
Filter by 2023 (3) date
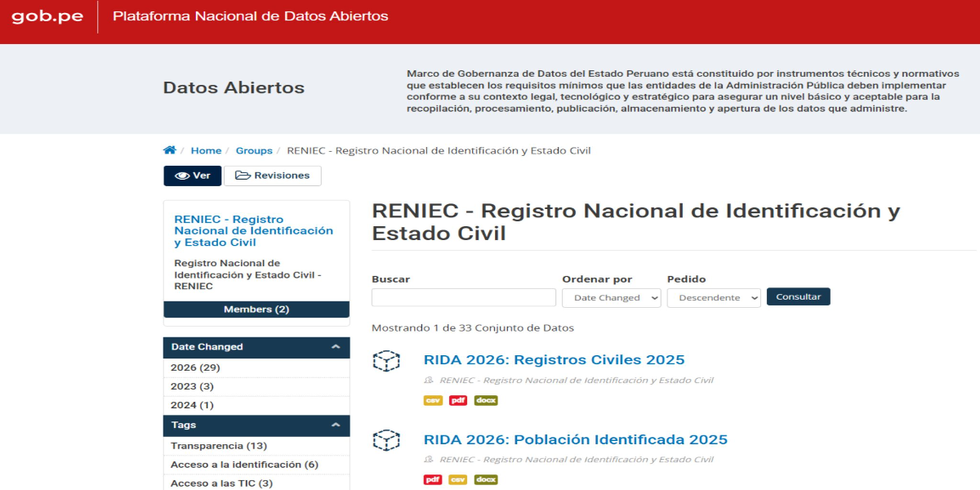pyautogui.click(x=192, y=386)
